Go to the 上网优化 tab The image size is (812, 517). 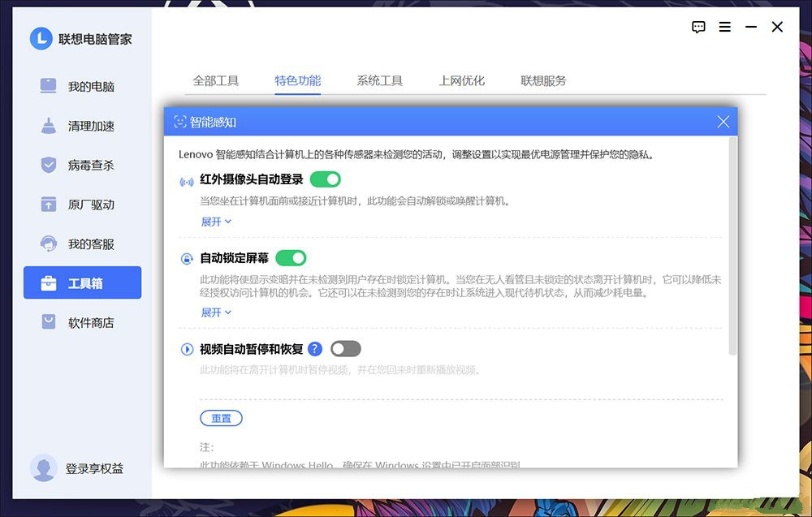tap(461, 80)
